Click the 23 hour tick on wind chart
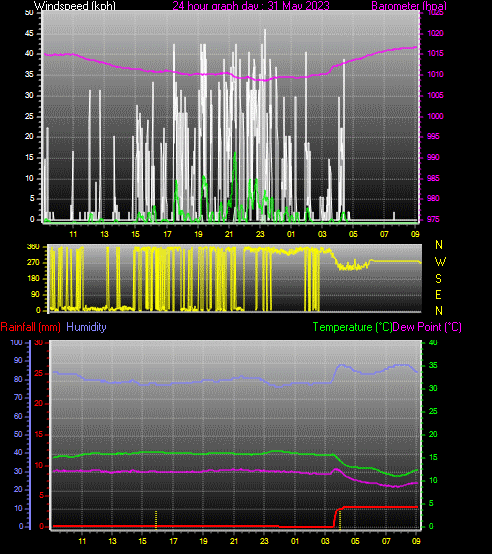 coord(260,234)
